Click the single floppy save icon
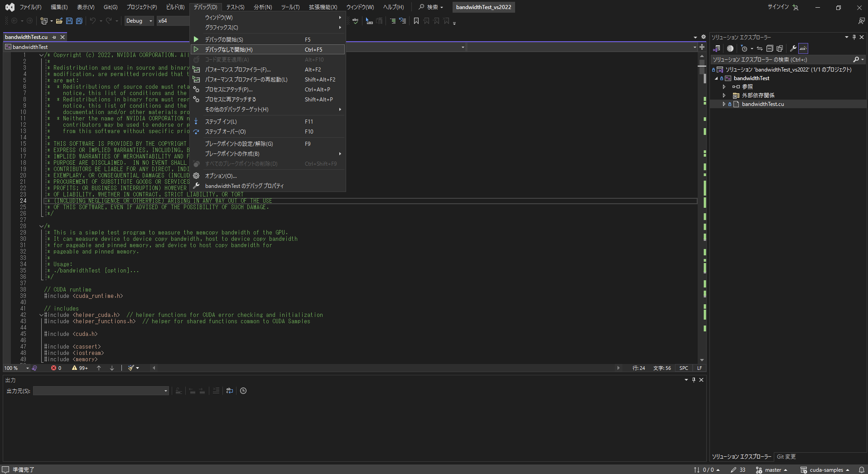 point(69,21)
